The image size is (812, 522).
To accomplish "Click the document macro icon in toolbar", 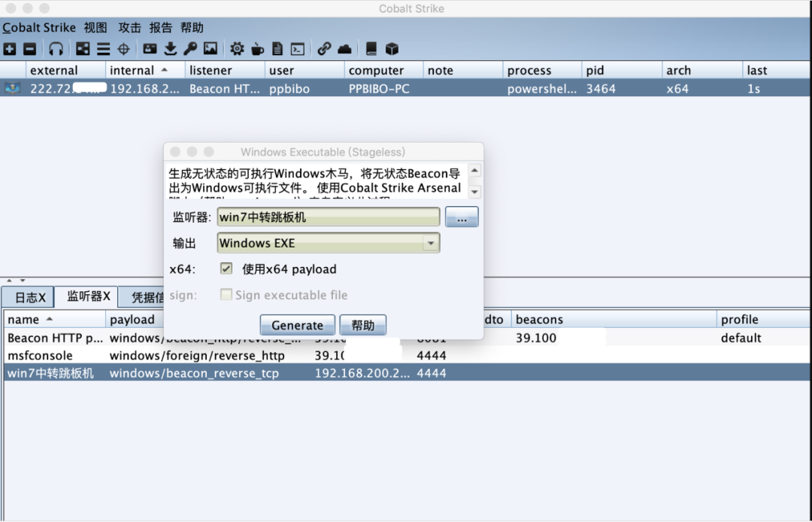I will 277,49.
